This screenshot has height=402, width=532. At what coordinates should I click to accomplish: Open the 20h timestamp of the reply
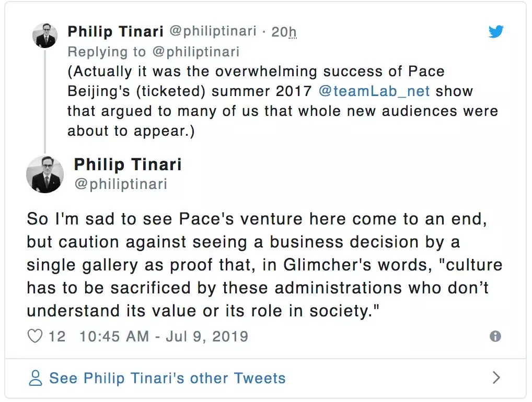point(284,32)
